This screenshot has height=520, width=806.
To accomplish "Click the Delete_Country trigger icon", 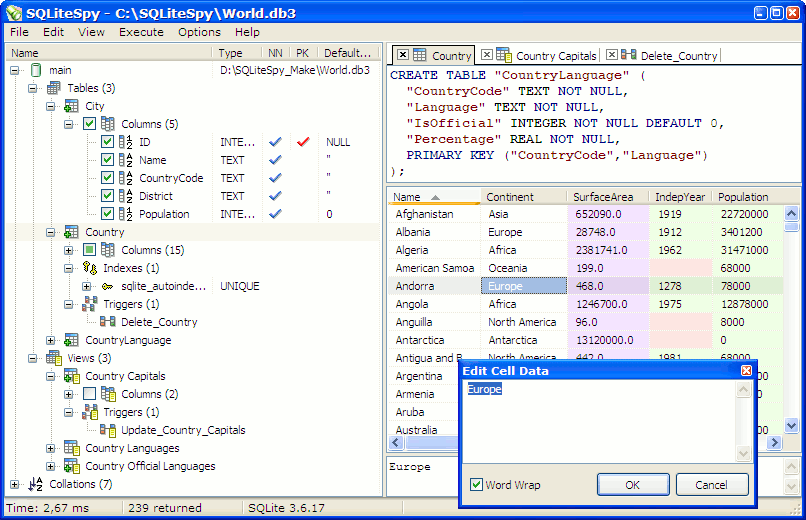I will tap(108, 322).
